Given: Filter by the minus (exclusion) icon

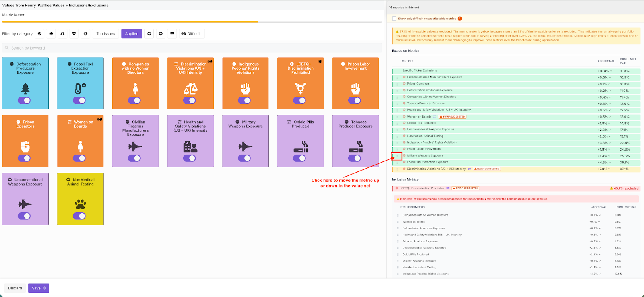Looking at the screenshot, I should point(161,34).
